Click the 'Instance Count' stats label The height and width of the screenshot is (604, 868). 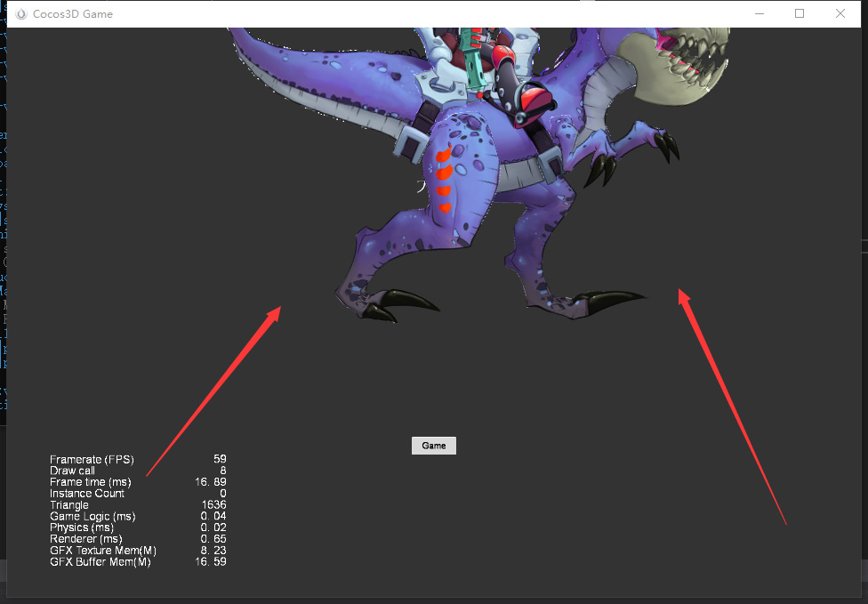click(x=87, y=494)
